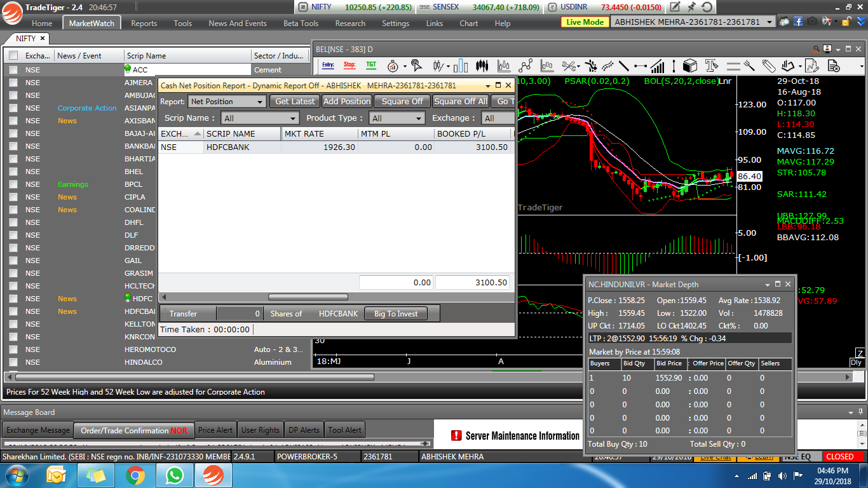Expand the stopwatch indicator dropdown arrow
Image resolution: width=868 pixels, height=488 pixels.
click(x=405, y=66)
